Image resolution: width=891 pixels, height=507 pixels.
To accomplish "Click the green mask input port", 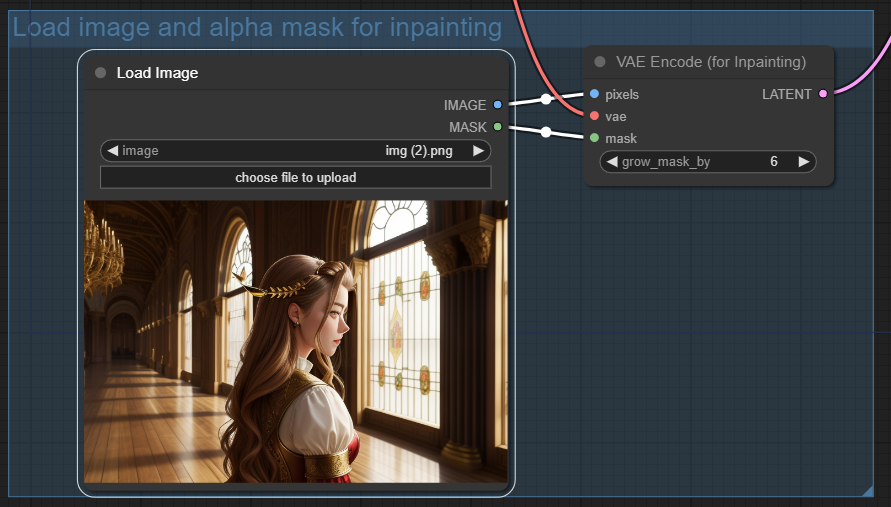I will [x=594, y=138].
